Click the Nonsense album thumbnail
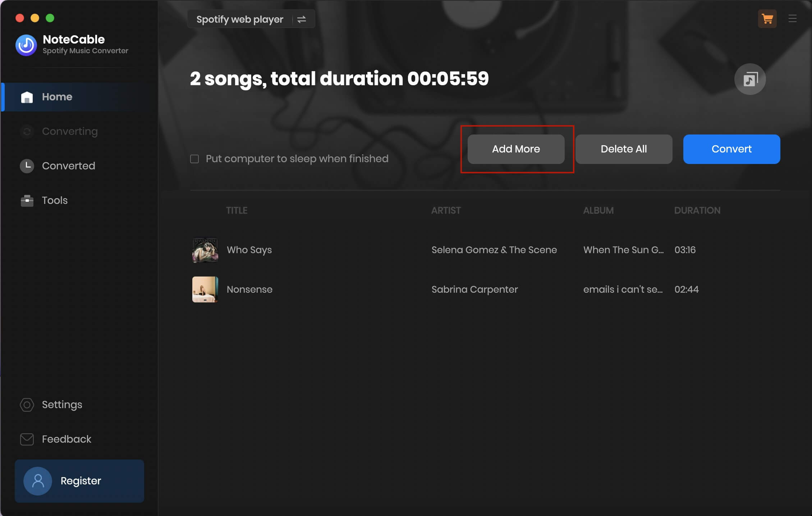Screen dimensions: 812x516 tap(205, 289)
